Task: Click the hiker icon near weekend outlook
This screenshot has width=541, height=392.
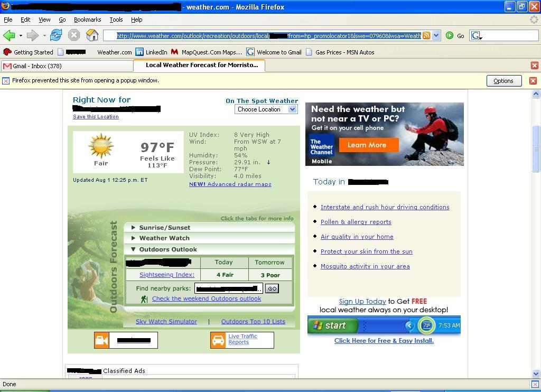Action: pos(144,299)
